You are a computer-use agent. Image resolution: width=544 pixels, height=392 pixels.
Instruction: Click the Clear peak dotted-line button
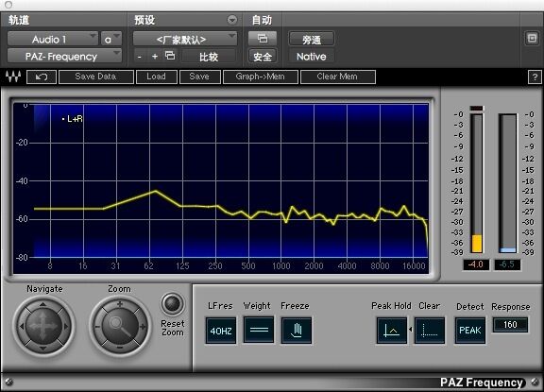click(x=430, y=331)
